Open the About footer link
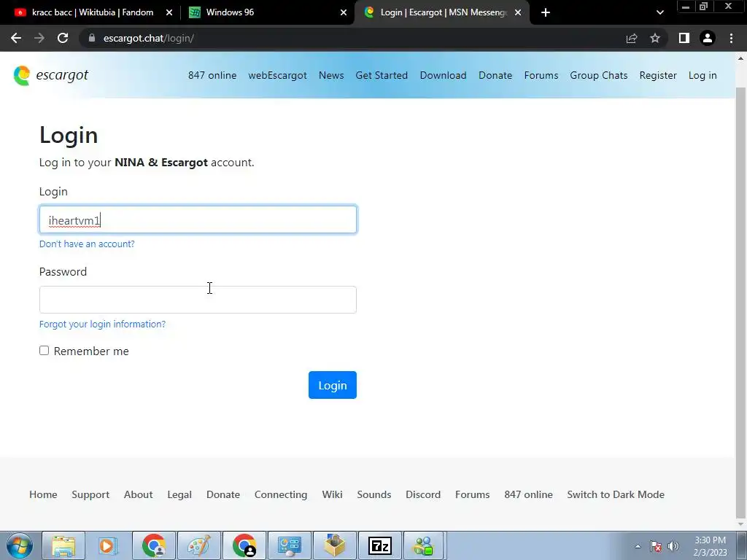Viewport: 747px width, 560px height. pos(138,494)
